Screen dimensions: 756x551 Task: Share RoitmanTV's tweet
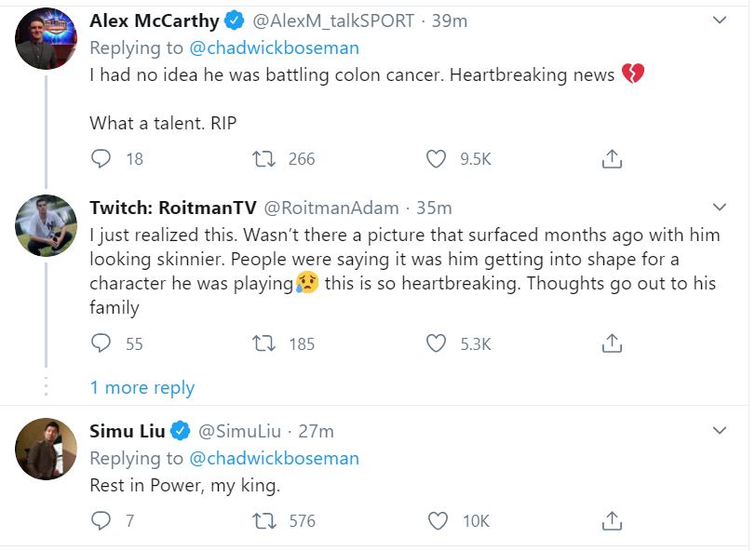click(612, 344)
